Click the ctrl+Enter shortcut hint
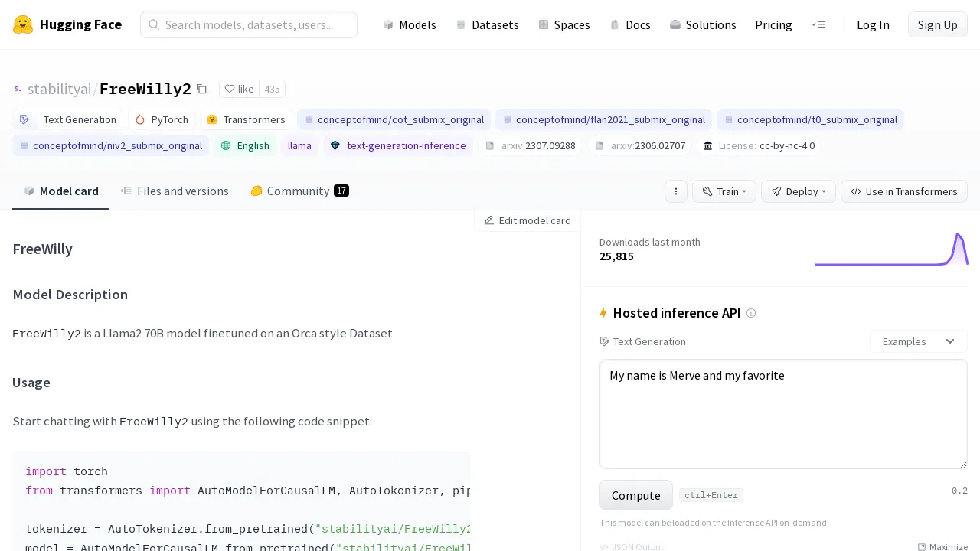The height and width of the screenshot is (551, 980). tap(711, 495)
